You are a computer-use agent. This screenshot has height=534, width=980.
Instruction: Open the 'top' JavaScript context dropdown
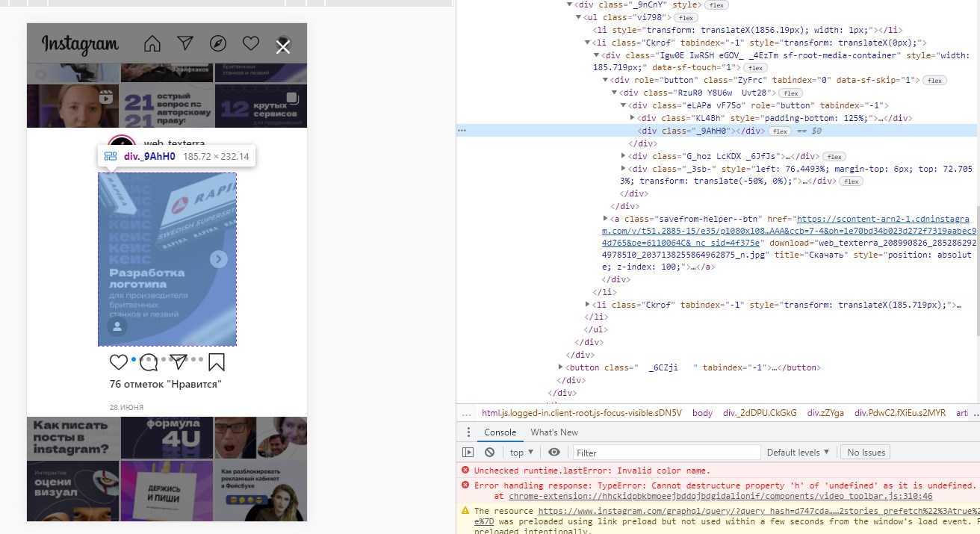[x=521, y=453]
